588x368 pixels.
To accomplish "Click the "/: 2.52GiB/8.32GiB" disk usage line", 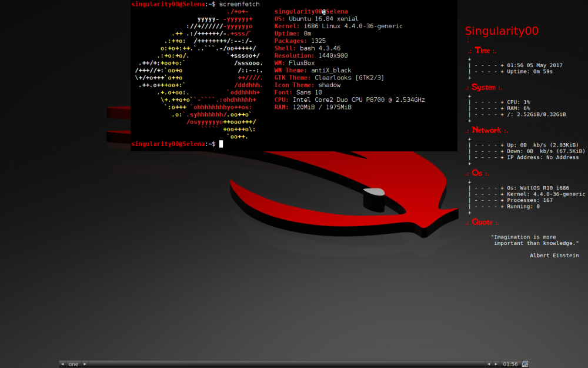I will point(537,115).
